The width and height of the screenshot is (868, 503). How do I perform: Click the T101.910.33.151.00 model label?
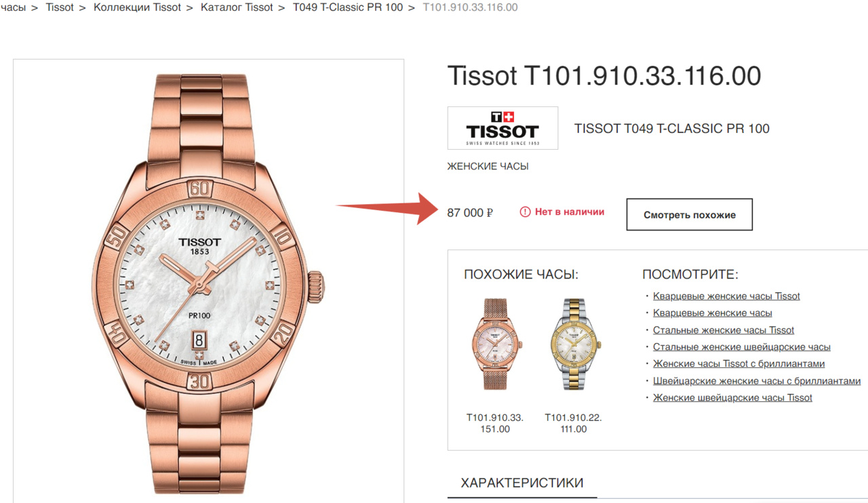[x=495, y=423]
